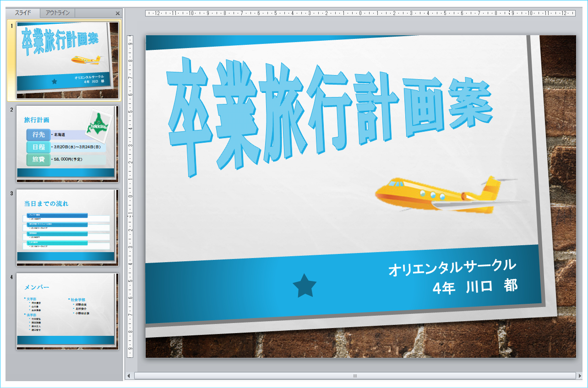The image size is (588, 388).
Task: Select the yellow airplane clip art
Action: [446, 195]
